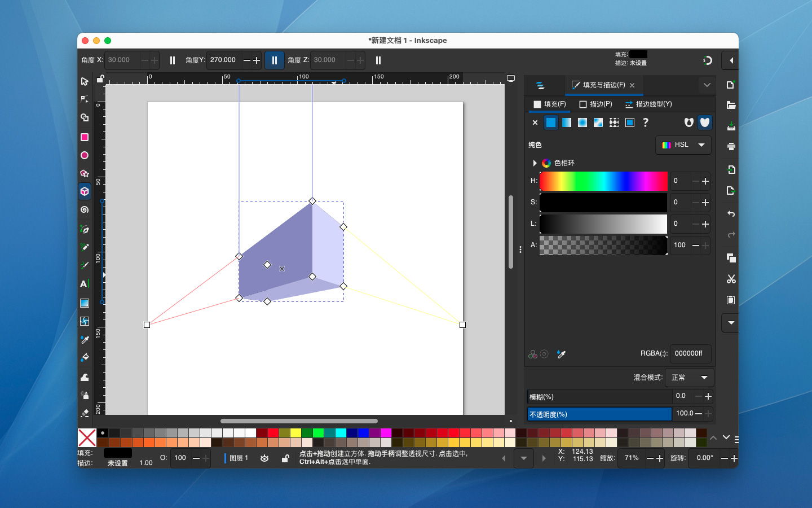
Task: Select the Spiral tool
Action: (85, 209)
